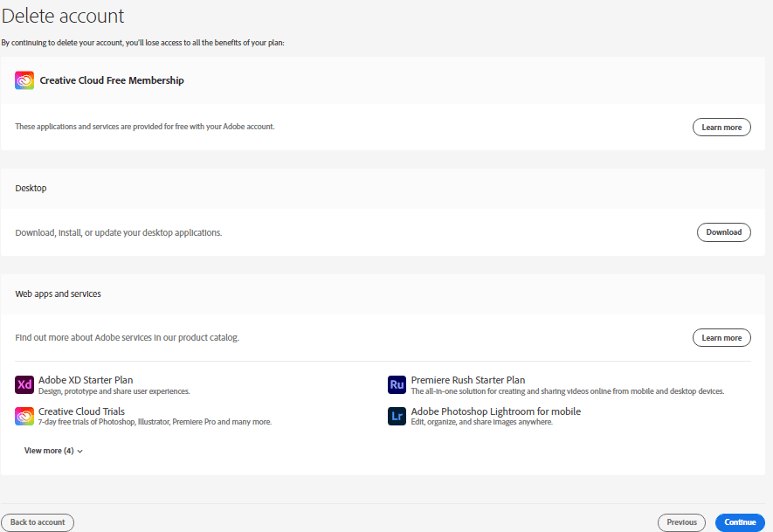Click 'By continuing to delete your account' notice
Image resolution: width=773 pixels, height=532 pixels.
142,43
